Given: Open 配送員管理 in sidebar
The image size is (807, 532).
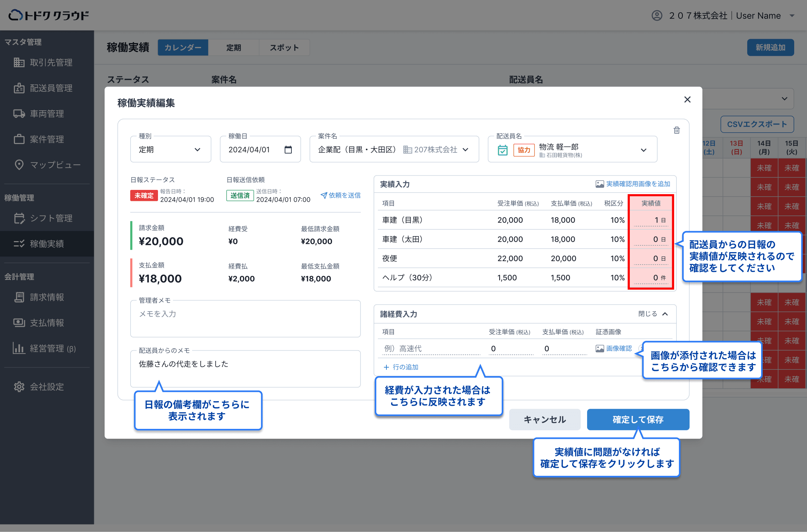Looking at the screenshot, I should [x=47, y=88].
